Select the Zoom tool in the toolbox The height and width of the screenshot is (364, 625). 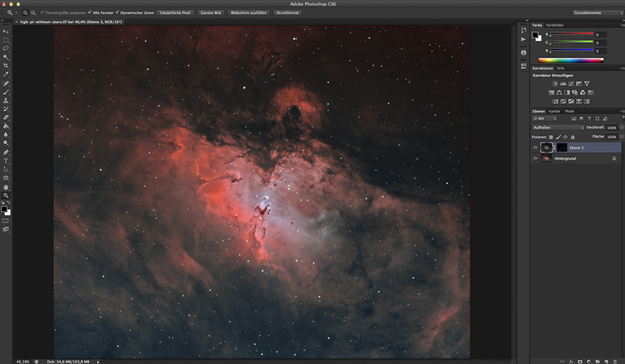point(6,196)
